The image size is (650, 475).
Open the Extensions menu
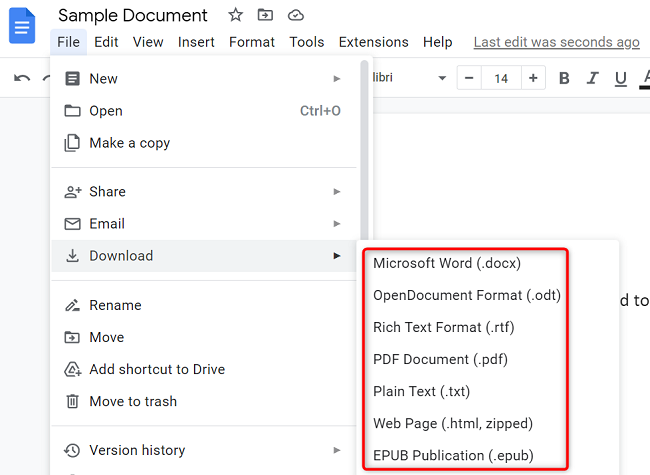[373, 42]
